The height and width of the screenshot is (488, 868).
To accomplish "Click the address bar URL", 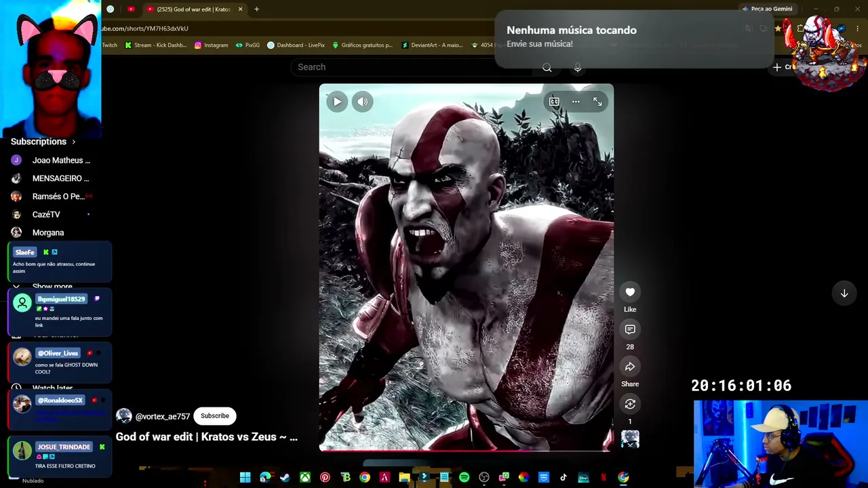I will pos(145,28).
